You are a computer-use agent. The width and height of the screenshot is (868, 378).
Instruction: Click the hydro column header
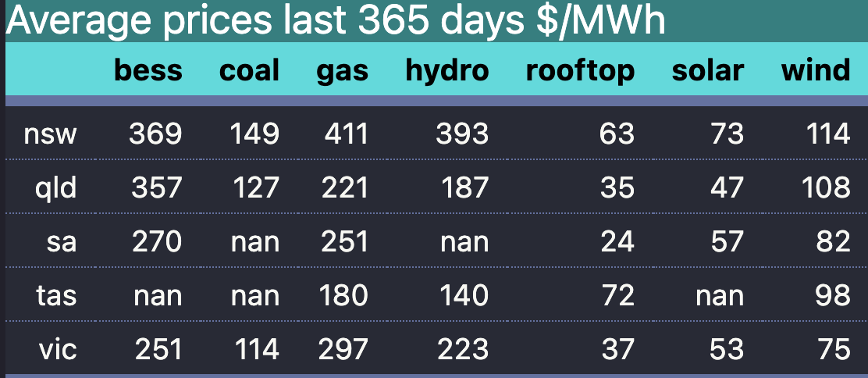(447, 71)
